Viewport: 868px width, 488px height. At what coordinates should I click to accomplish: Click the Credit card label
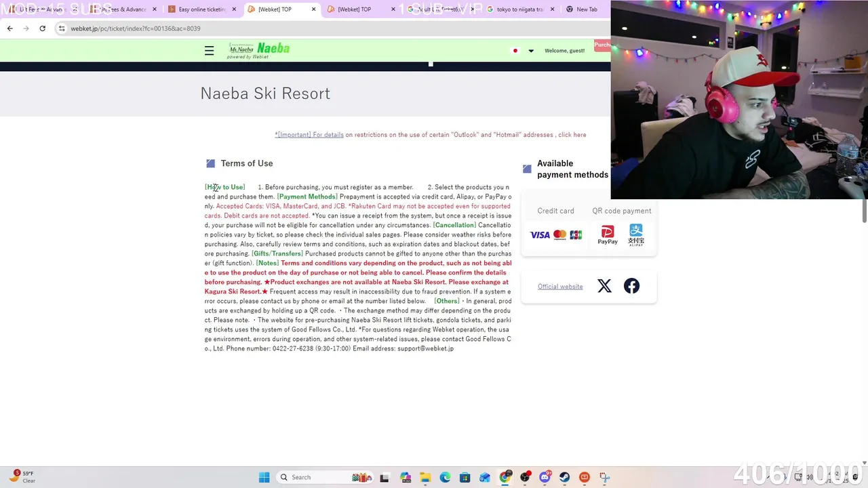(x=555, y=211)
